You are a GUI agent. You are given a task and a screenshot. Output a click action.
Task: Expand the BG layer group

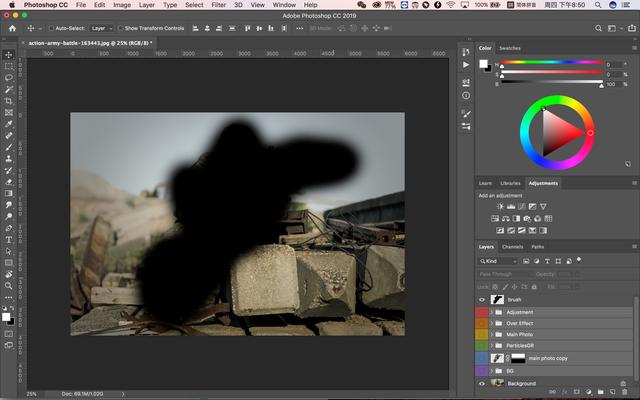coord(492,371)
